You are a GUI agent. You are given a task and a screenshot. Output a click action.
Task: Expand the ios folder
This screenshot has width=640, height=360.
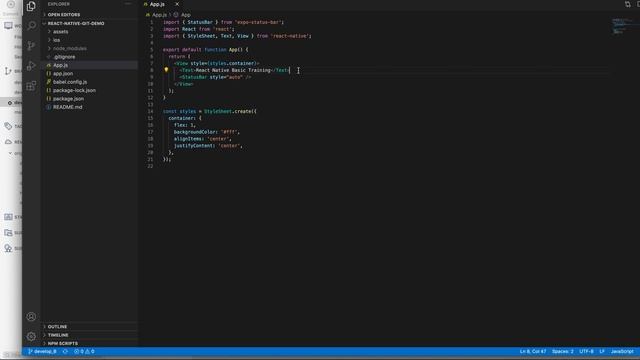(56, 40)
